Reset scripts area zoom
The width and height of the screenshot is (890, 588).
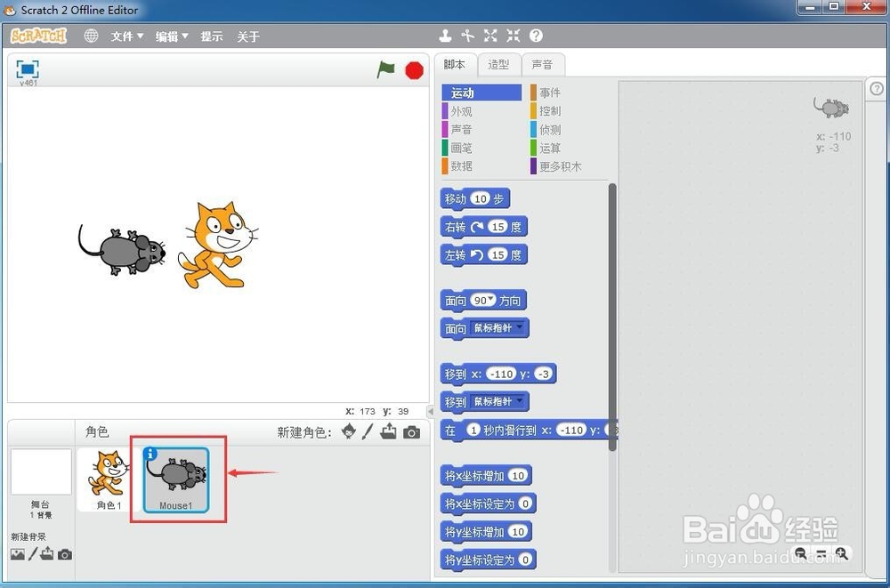tap(821, 553)
